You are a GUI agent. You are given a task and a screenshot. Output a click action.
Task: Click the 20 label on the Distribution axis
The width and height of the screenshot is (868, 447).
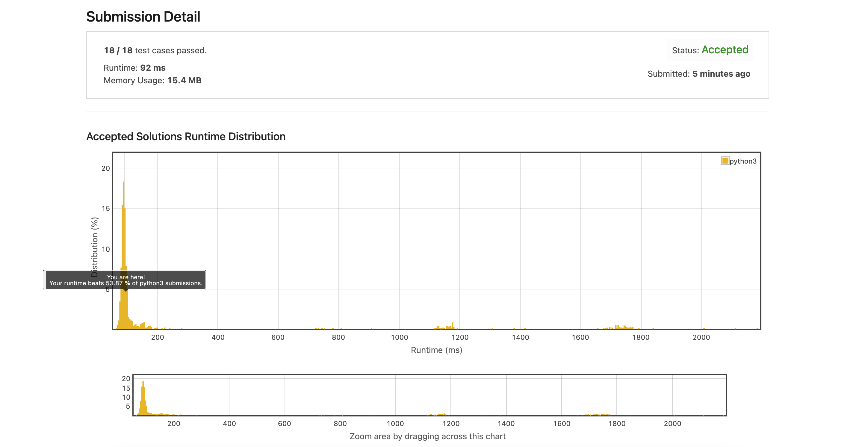(x=105, y=168)
